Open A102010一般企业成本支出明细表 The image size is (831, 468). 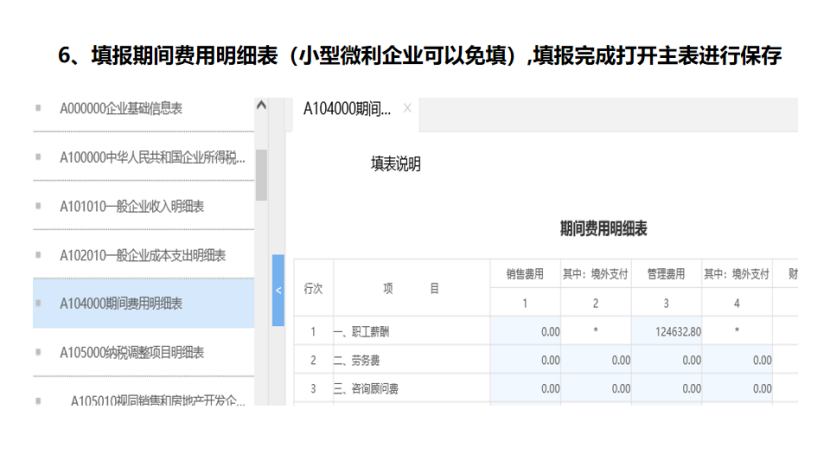(142, 255)
